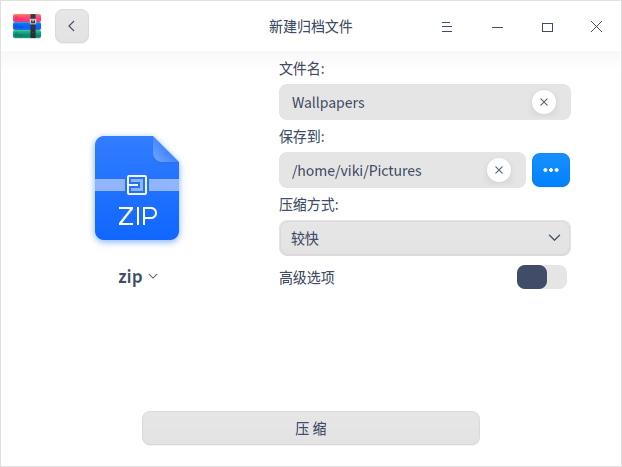Click into the save path input field
Viewport: 622px width, 467px height.
[x=383, y=170]
